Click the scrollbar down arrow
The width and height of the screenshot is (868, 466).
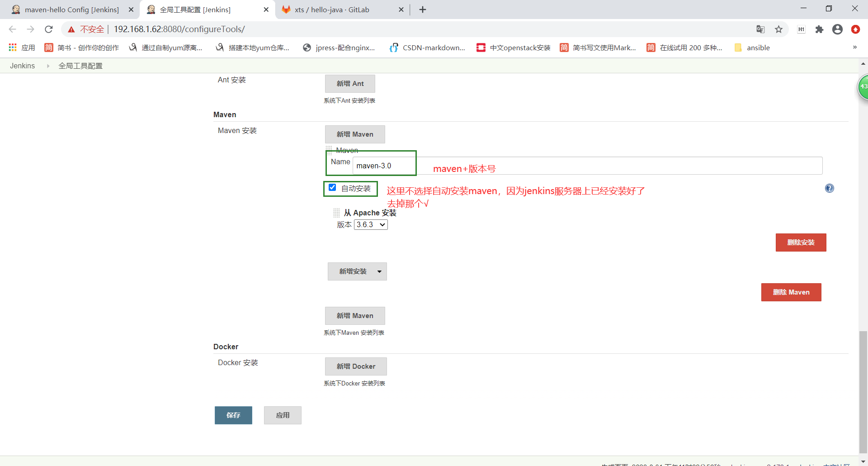[x=863, y=461]
